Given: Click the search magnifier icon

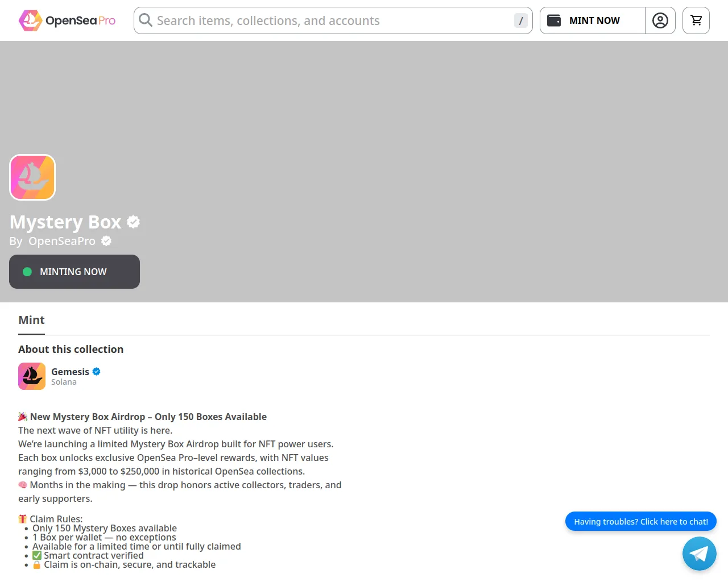Looking at the screenshot, I should click(146, 20).
